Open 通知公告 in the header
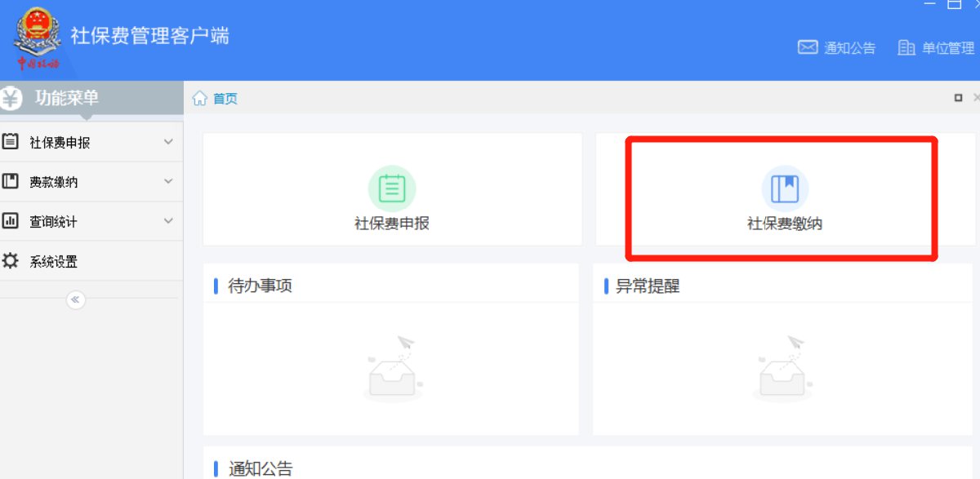The width and height of the screenshot is (980, 479). coord(849,48)
